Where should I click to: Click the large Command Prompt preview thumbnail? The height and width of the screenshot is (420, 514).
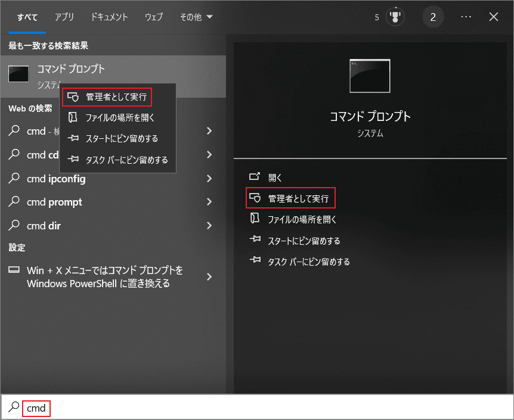tap(370, 76)
